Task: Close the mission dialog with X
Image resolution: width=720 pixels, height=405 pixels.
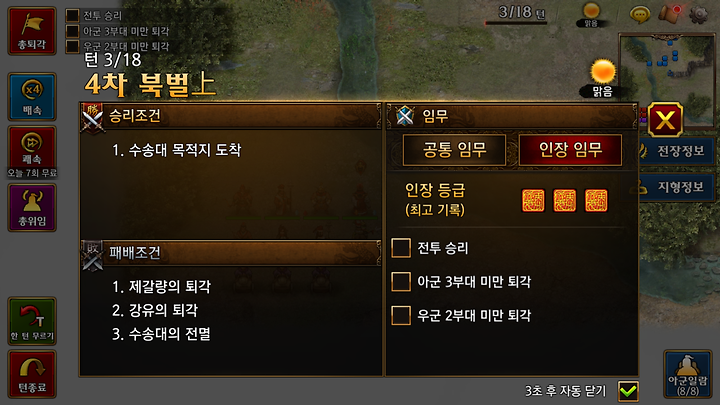Action: [x=665, y=120]
